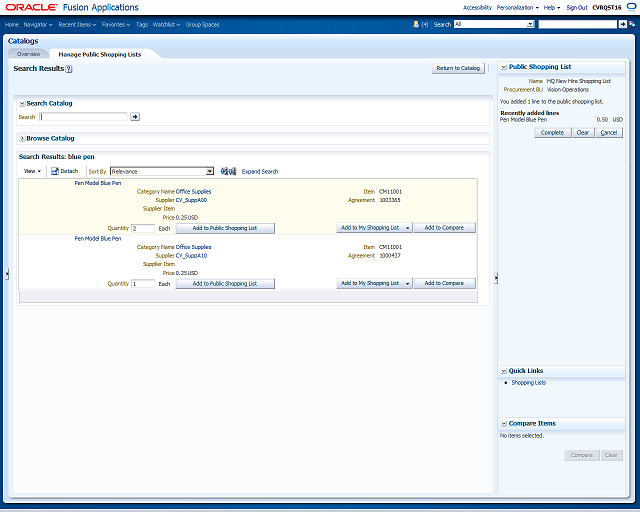Click the Compare button in Compare Items
640x512 pixels.
coord(582,455)
